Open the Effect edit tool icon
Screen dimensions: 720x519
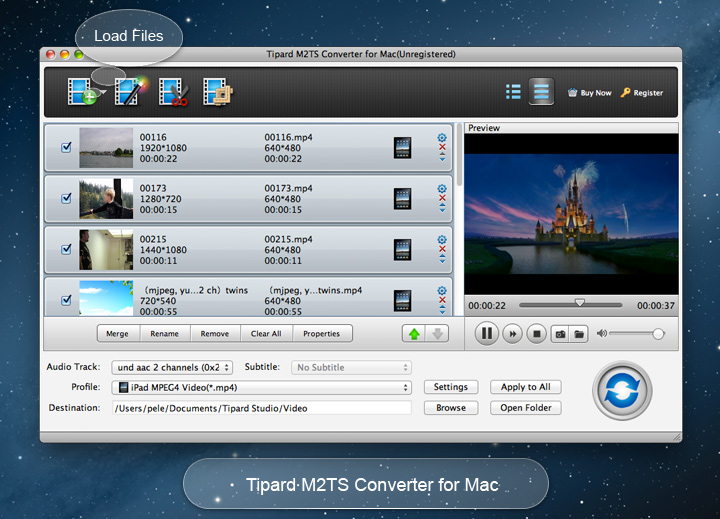(130, 91)
